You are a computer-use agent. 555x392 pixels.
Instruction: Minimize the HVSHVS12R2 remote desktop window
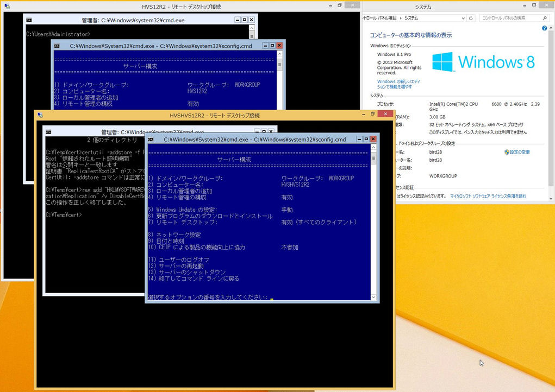[364, 115]
